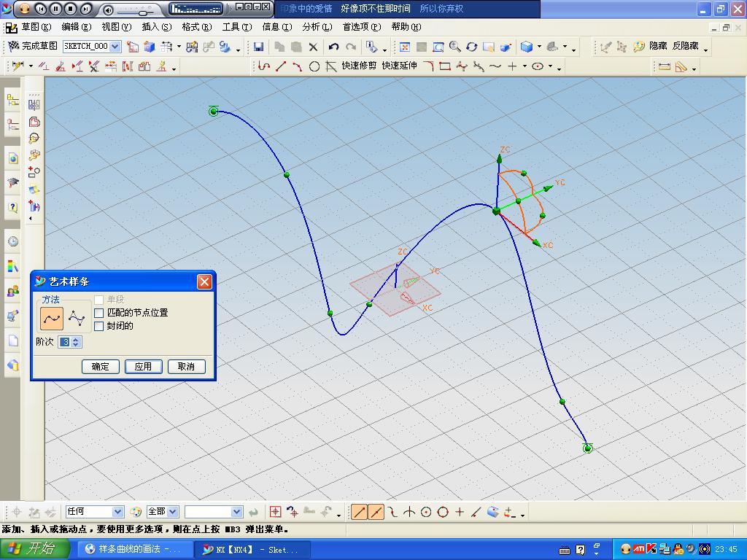Expand the ellipse tool dropdown arrow
This screenshot has width=747, height=560.
550,66
